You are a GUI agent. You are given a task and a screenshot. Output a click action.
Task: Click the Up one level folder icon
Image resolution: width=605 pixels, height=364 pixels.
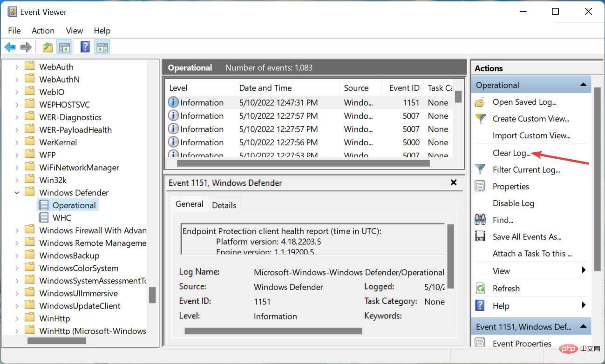48,47
